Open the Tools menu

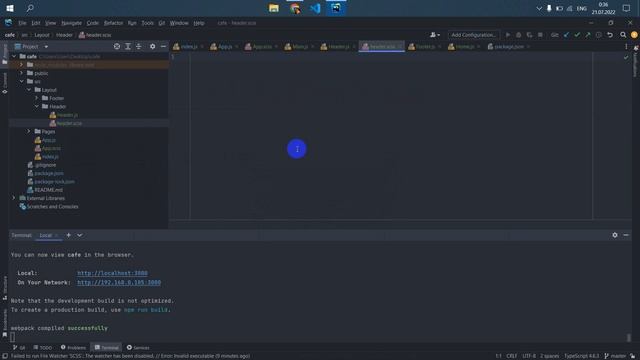pos(147,23)
